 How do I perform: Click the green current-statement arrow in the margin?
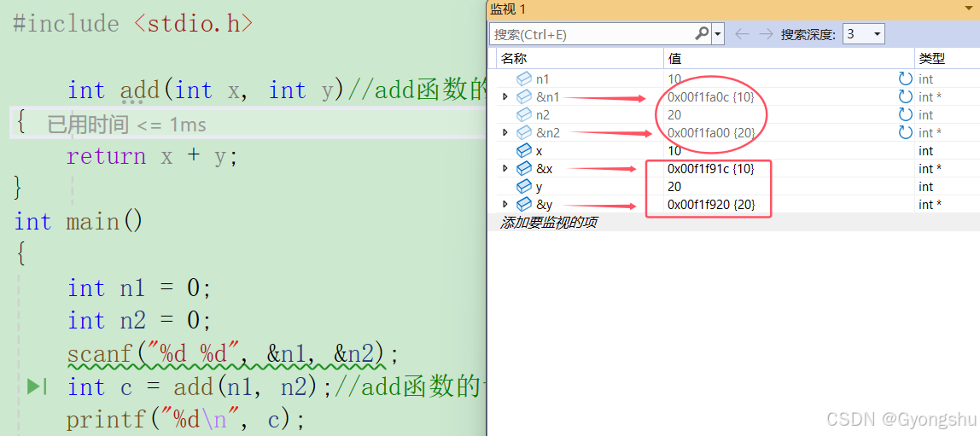[x=37, y=387]
